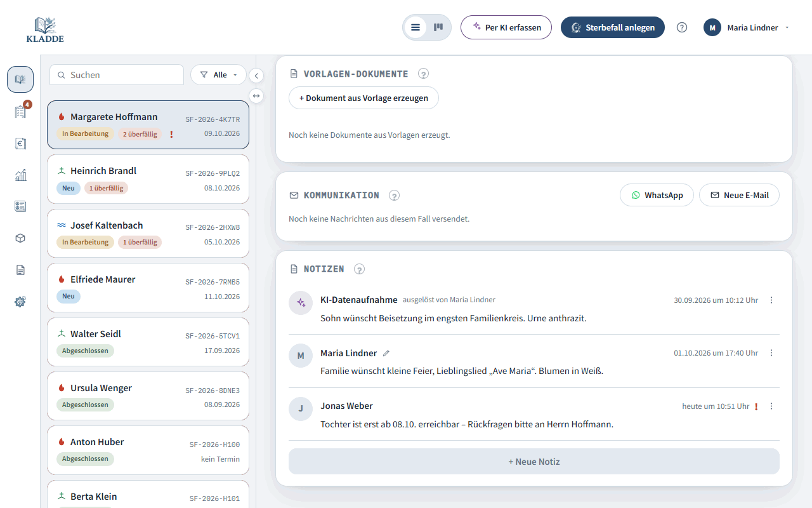This screenshot has width=812, height=508.
Task: Switch to board view toggle
Action: [x=438, y=27]
